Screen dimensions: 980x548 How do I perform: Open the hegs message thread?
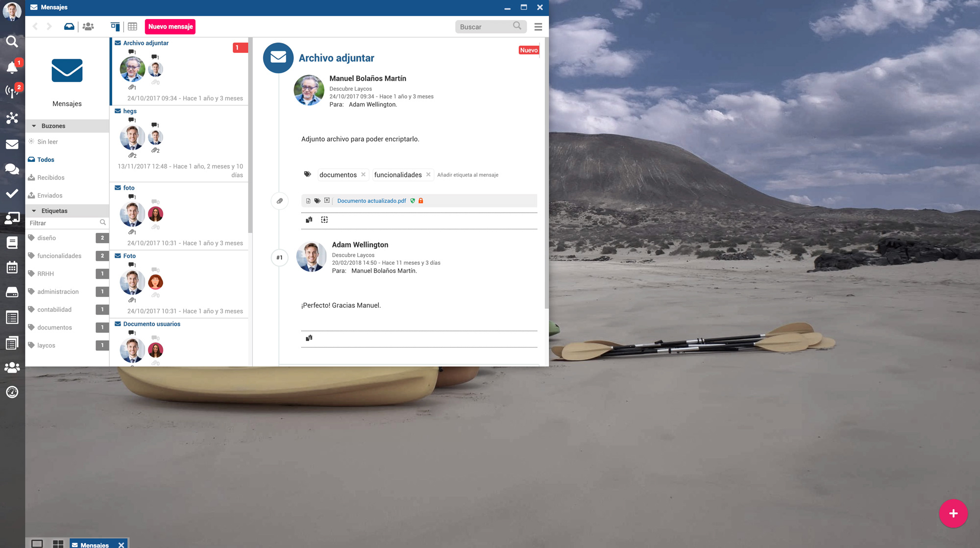pyautogui.click(x=179, y=144)
